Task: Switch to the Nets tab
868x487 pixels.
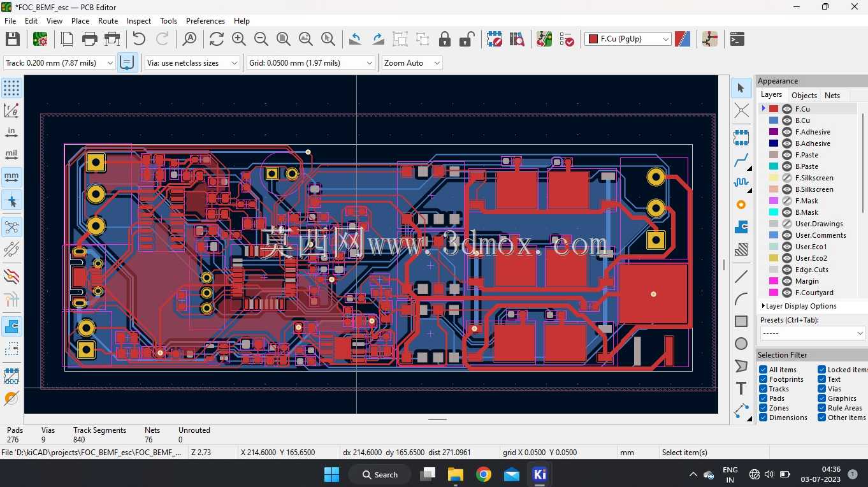Action: tap(832, 96)
